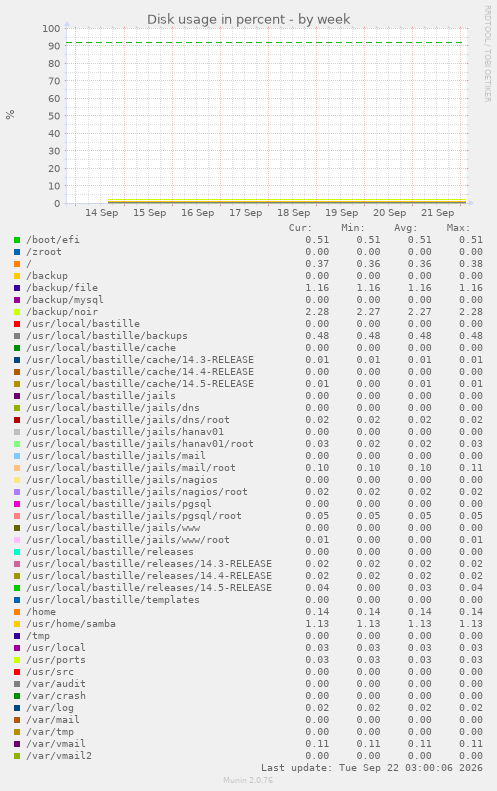Viewport: 497px width, 791px height.
Task: Click '/usr/local/bastille/releases/14.4-RELEASE' label
Action: 149,576
